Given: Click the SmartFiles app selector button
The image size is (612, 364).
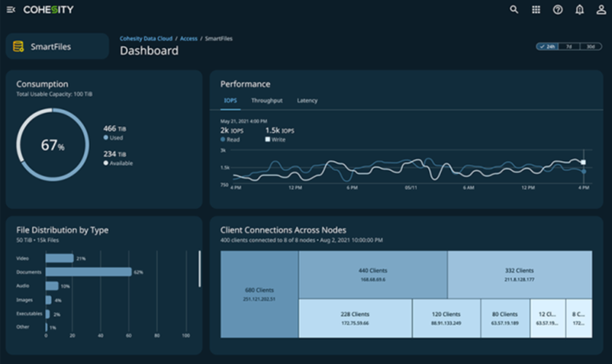Looking at the screenshot, I should 57,47.
